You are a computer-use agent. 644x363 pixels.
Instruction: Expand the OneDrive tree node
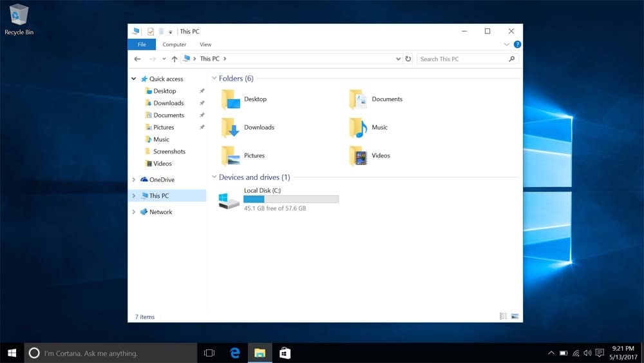point(133,180)
